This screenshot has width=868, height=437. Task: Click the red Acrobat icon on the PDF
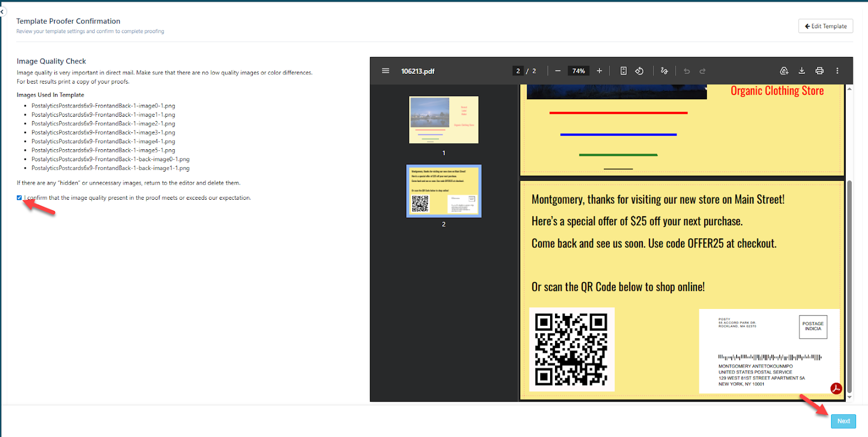tap(836, 388)
